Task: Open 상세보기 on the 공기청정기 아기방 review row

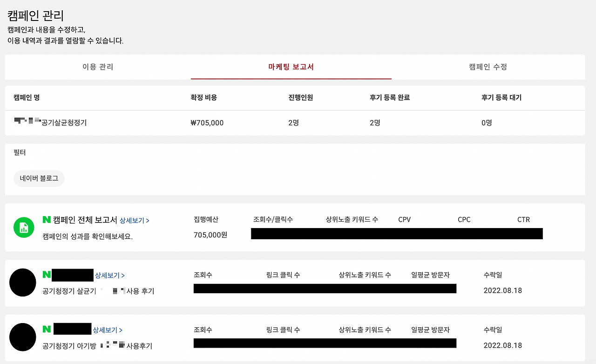Action: (x=109, y=330)
